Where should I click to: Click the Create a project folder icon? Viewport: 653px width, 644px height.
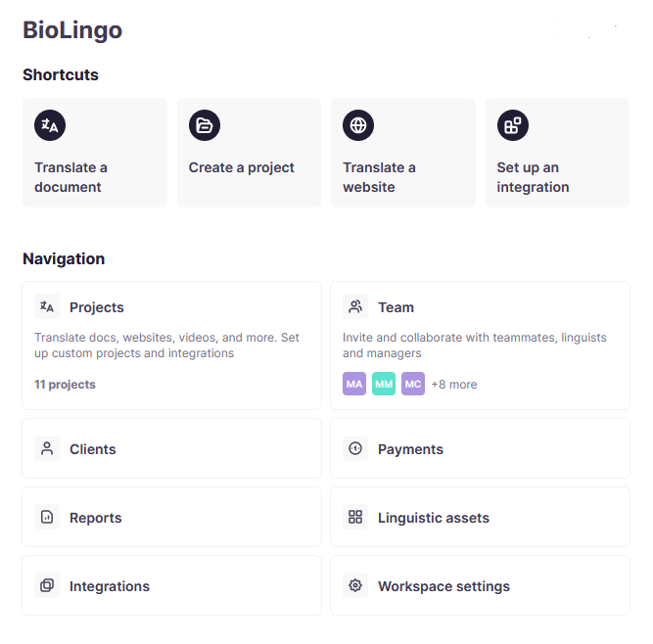coord(205,125)
